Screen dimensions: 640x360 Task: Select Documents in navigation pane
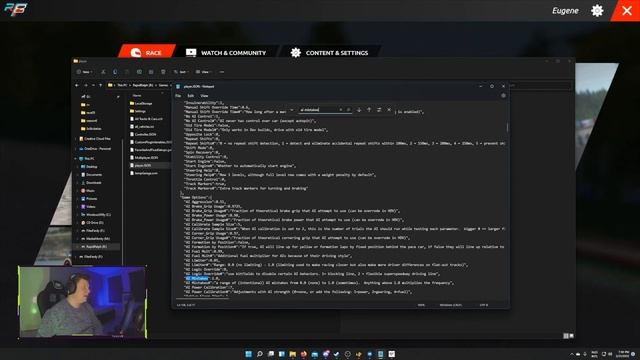click(91, 175)
